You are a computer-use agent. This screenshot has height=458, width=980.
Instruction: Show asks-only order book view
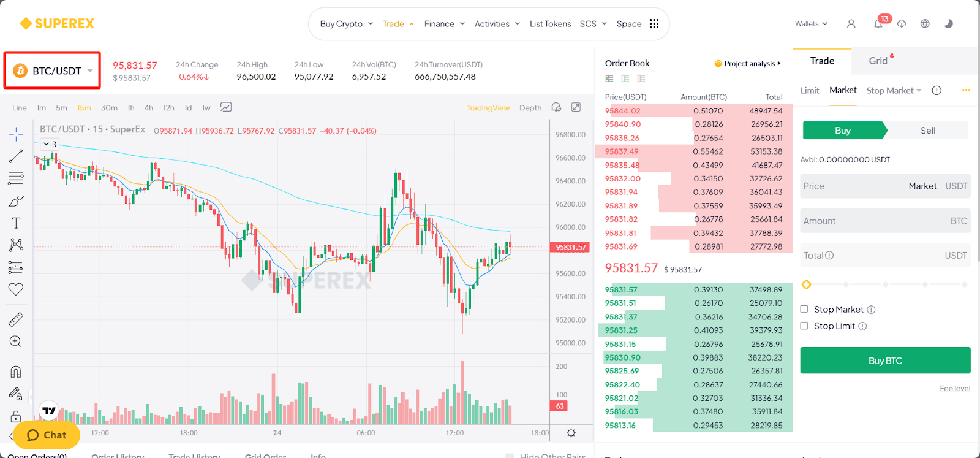coord(641,78)
